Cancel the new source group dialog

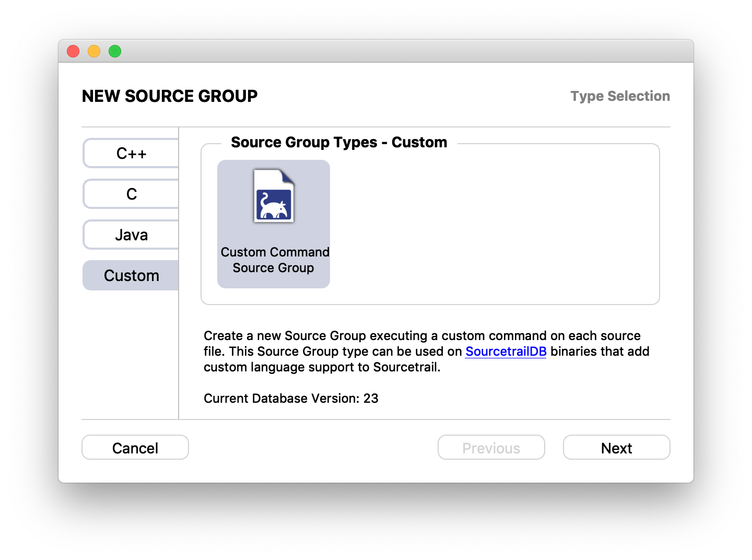click(x=135, y=448)
